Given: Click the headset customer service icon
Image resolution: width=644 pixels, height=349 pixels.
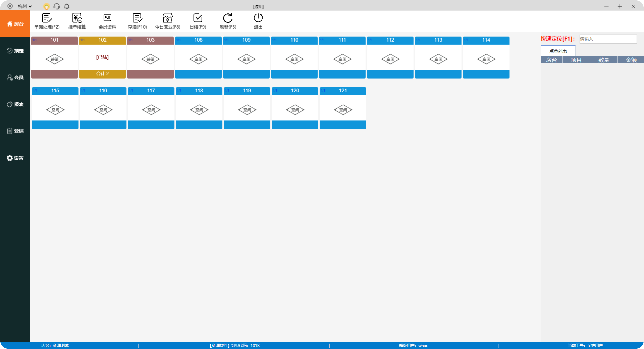Looking at the screenshot, I should coord(57,6).
